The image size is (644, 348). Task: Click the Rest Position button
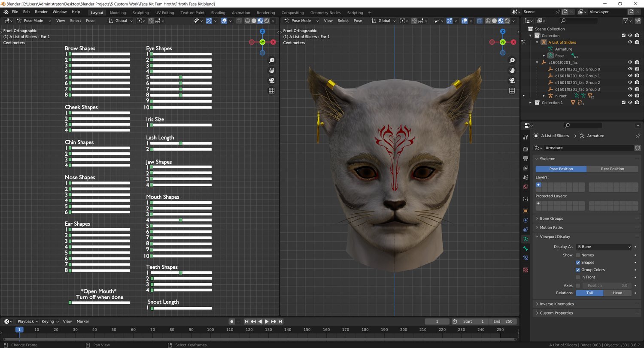click(612, 169)
